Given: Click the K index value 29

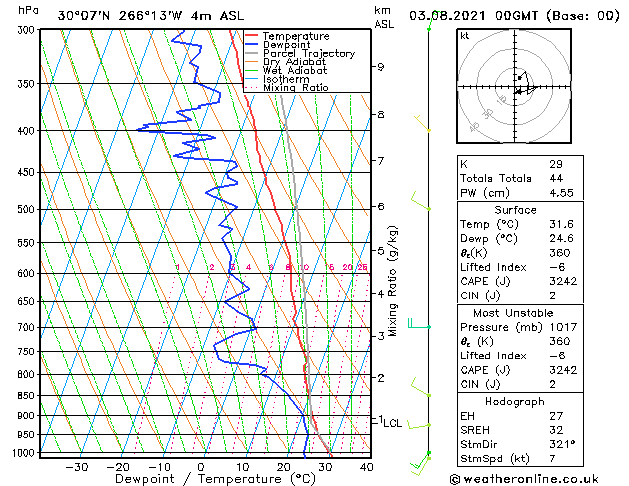Looking at the screenshot, I should click(556, 164).
